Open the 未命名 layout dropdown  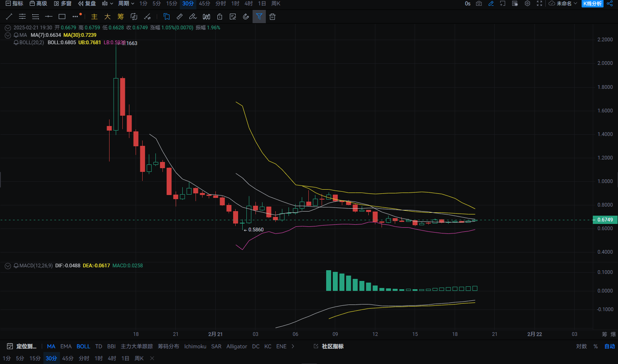pyautogui.click(x=563, y=3)
